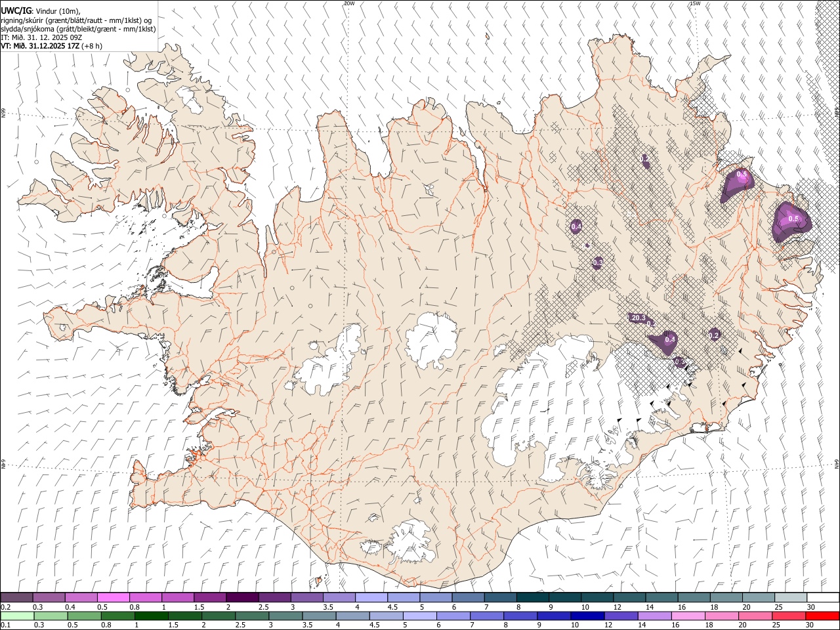This screenshot has width=840, height=630.
Task: Select the violet 12 swatch in lower legend row
Action: (621, 616)
